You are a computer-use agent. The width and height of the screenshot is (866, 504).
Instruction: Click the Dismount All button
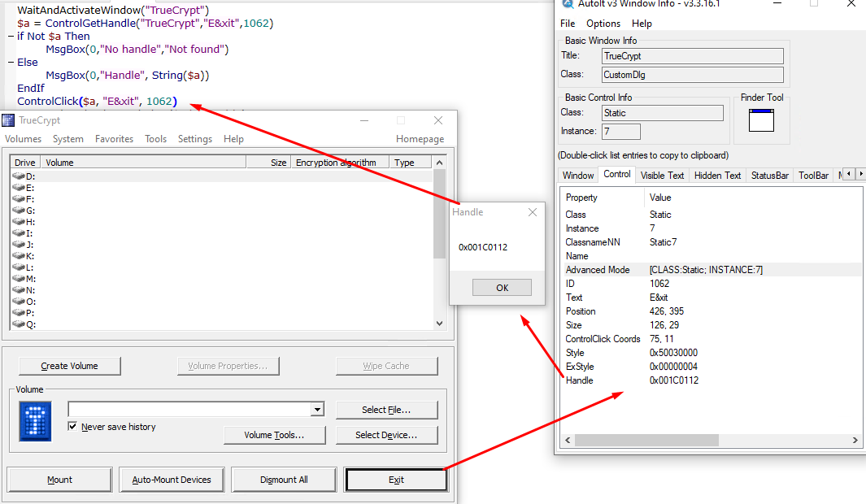click(284, 480)
